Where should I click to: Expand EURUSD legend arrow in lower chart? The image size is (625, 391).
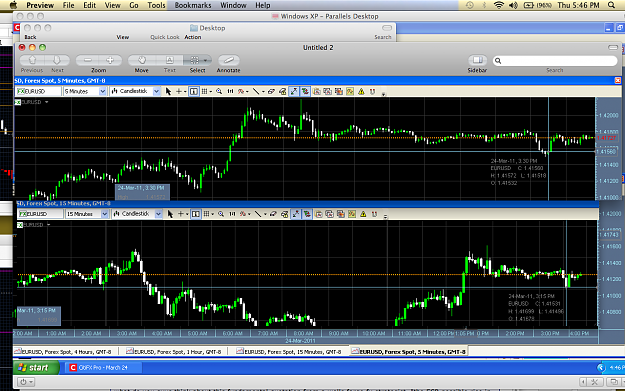(x=49, y=225)
